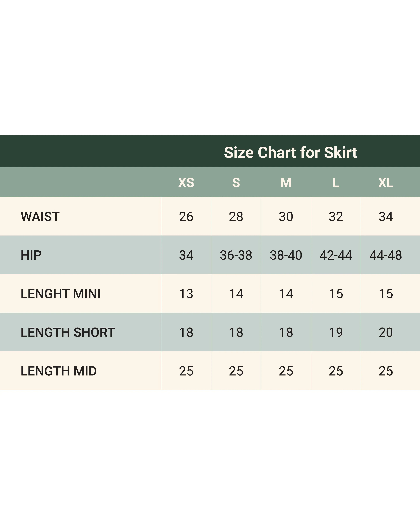Select short length value 20 for XL

click(386, 332)
